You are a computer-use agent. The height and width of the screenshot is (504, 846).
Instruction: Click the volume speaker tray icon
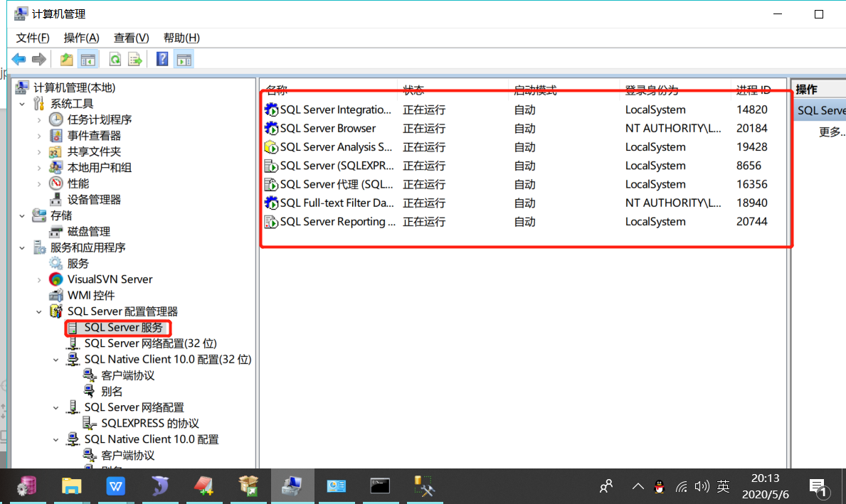click(702, 487)
